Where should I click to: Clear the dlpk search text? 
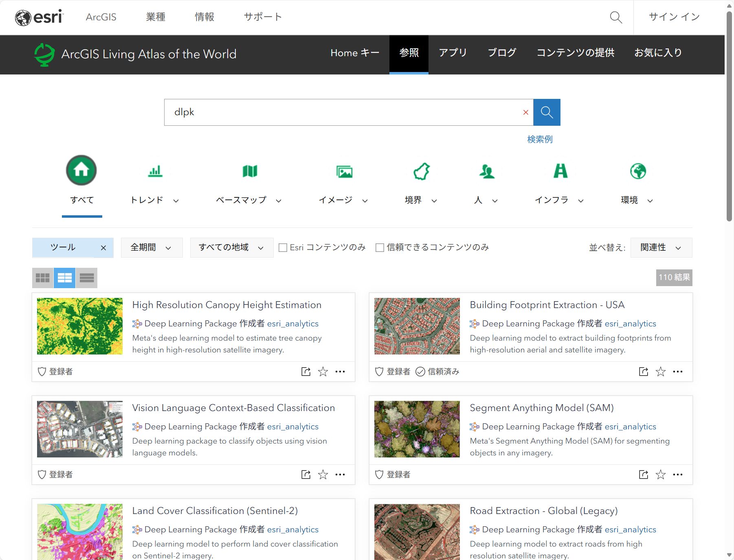525,112
